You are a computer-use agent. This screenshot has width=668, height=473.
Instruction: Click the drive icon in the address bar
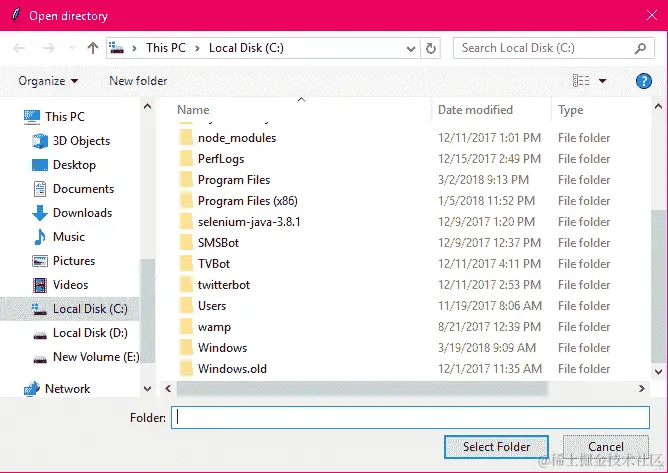click(117, 48)
